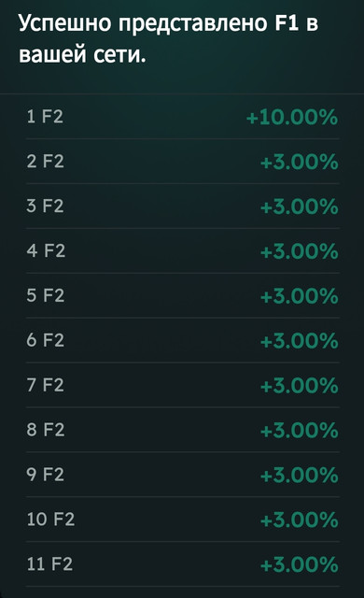Click the +3.00% value for 7 F2
This screenshot has height=598, width=364.
(x=300, y=385)
